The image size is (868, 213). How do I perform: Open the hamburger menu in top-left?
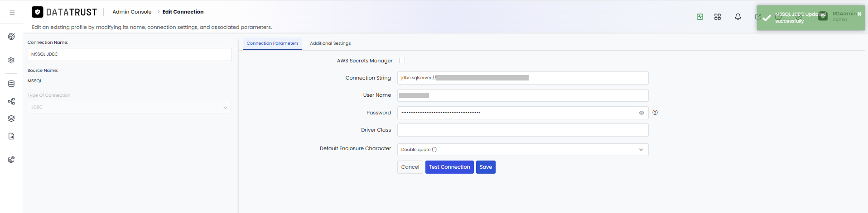(x=12, y=13)
